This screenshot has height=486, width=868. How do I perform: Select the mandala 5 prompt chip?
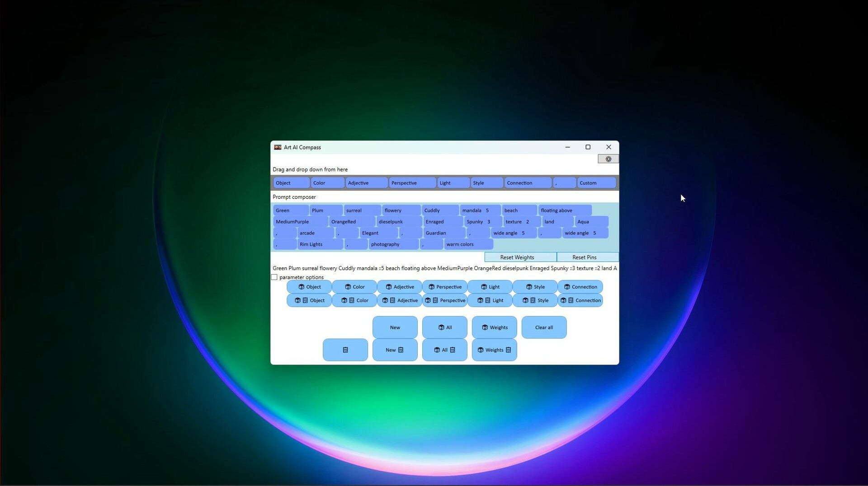point(480,210)
